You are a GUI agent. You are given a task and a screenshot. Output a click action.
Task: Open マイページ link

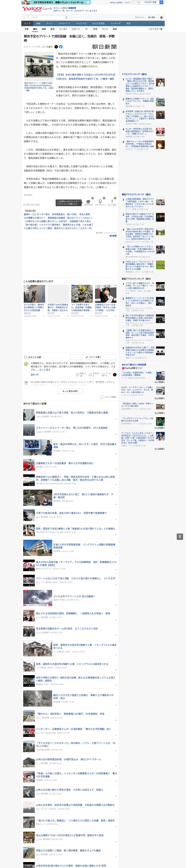139,17
